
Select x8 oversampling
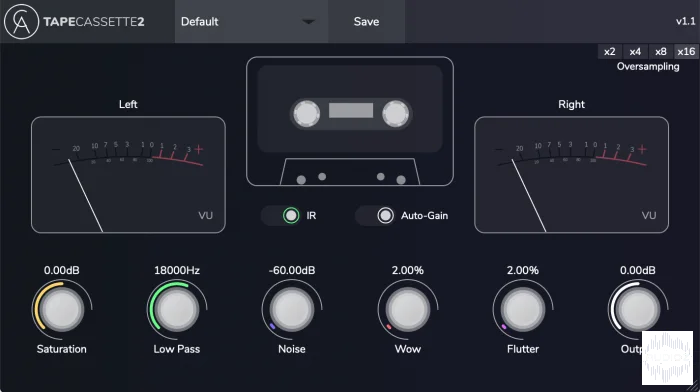[660, 51]
